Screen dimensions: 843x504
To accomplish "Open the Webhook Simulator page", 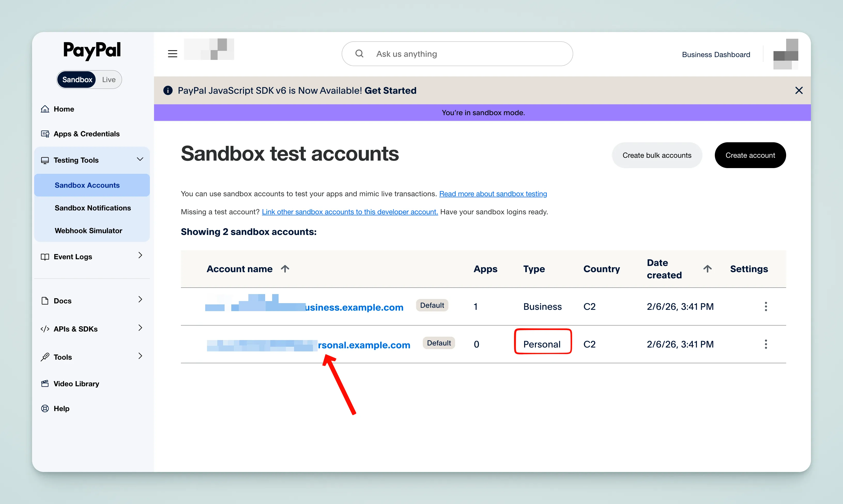I will click(88, 230).
